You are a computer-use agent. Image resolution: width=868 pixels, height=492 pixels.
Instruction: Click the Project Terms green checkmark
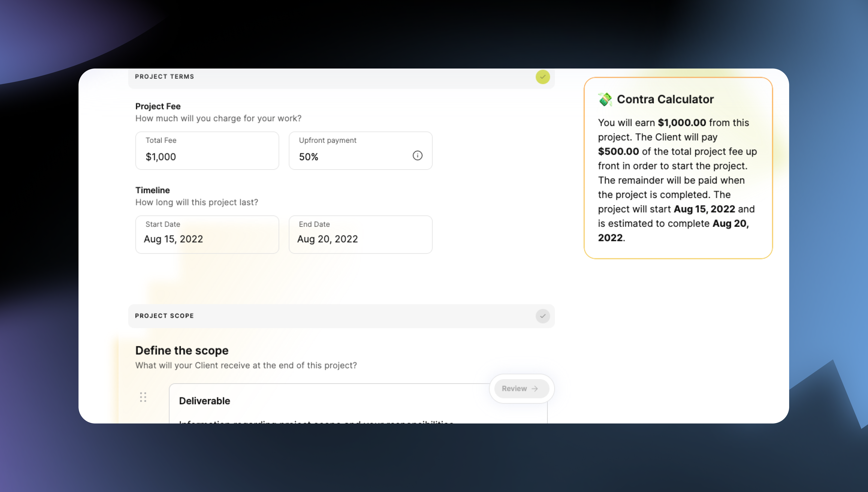click(x=542, y=77)
